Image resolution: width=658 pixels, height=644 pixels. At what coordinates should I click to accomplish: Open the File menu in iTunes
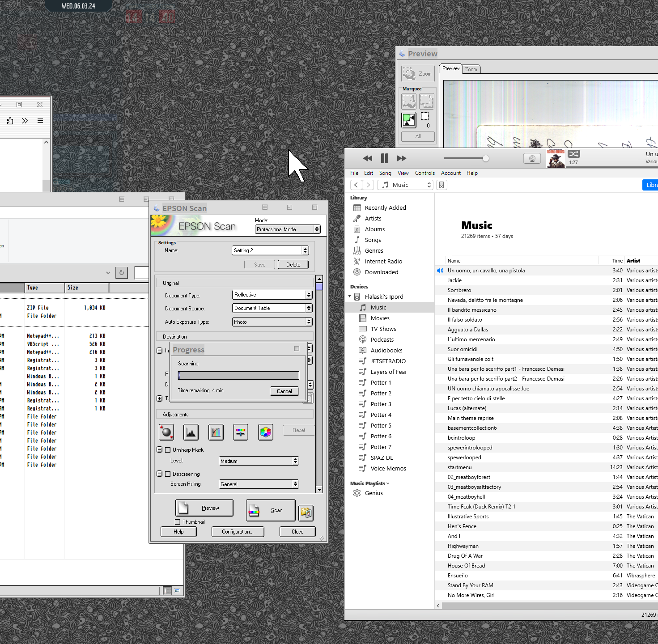tap(354, 173)
